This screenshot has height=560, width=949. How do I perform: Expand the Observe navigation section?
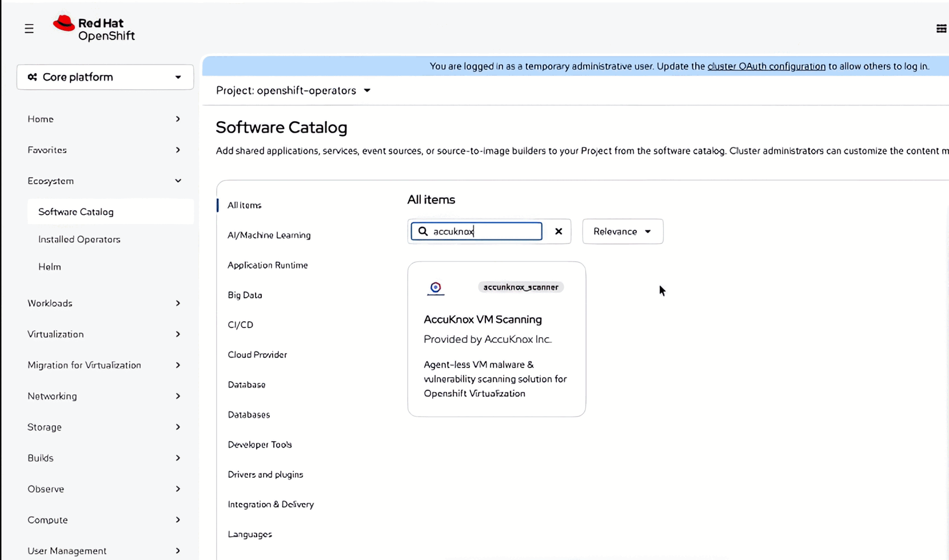click(105, 489)
